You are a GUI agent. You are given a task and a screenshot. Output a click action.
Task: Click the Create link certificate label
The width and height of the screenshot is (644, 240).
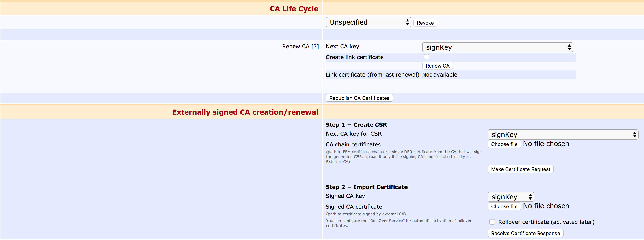pyautogui.click(x=354, y=57)
